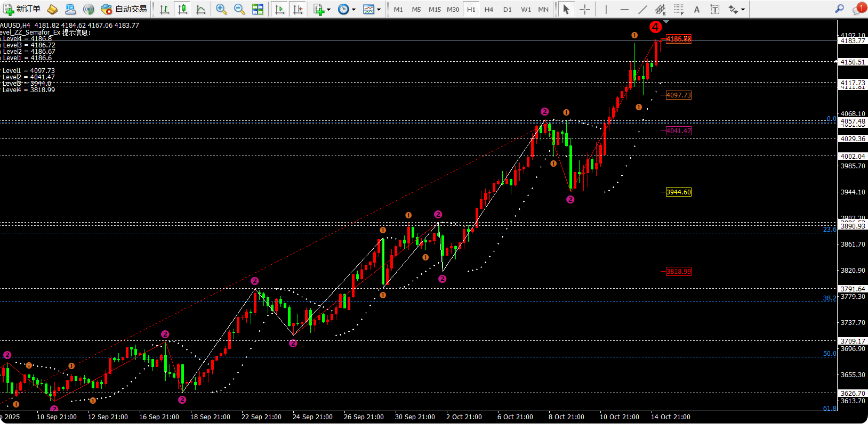
Task: Switch chart to candlestick display
Action: [182, 9]
